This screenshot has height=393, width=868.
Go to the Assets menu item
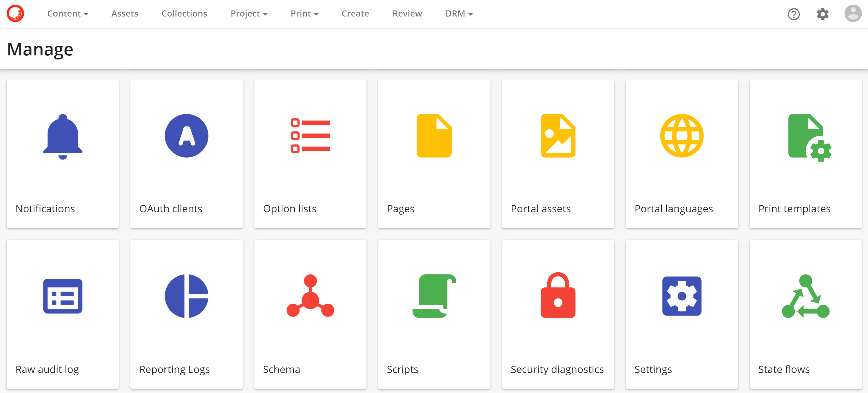(125, 14)
